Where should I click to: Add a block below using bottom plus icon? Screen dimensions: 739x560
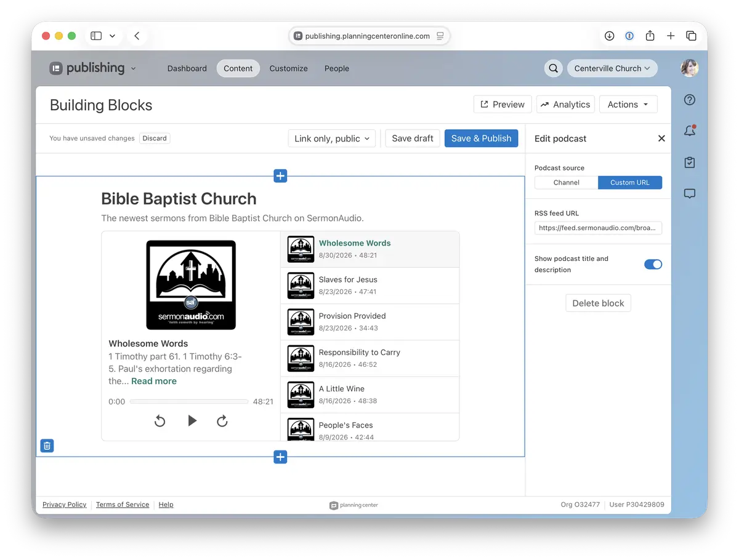pos(280,457)
